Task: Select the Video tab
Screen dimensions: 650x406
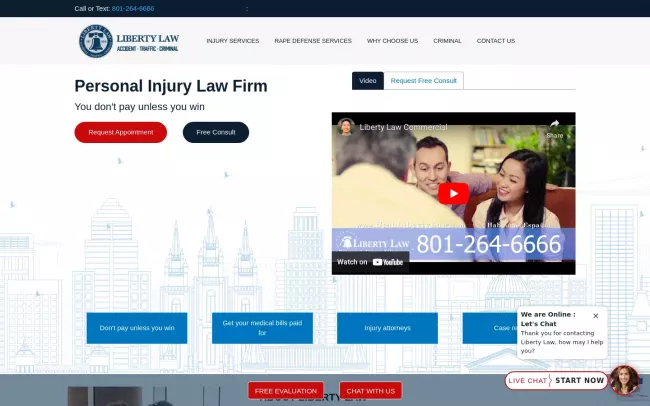Action: (x=367, y=81)
